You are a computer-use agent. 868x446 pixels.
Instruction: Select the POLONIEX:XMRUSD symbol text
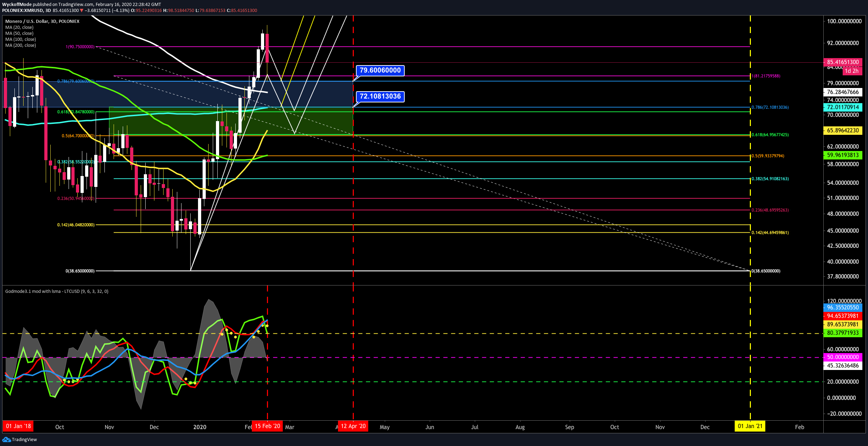(23, 11)
